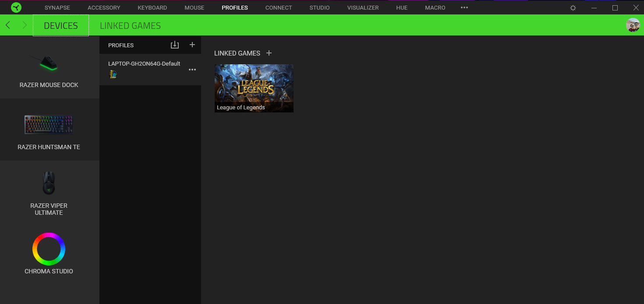The height and width of the screenshot is (304, 644).
Task: Go to the Synapse tab
Action: [x=57, y=8]
